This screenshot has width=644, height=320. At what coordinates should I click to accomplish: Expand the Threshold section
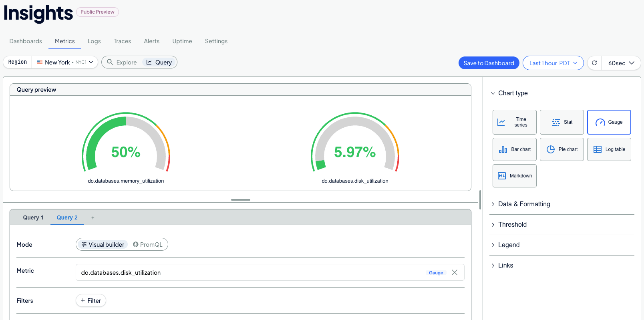[509, 225]
